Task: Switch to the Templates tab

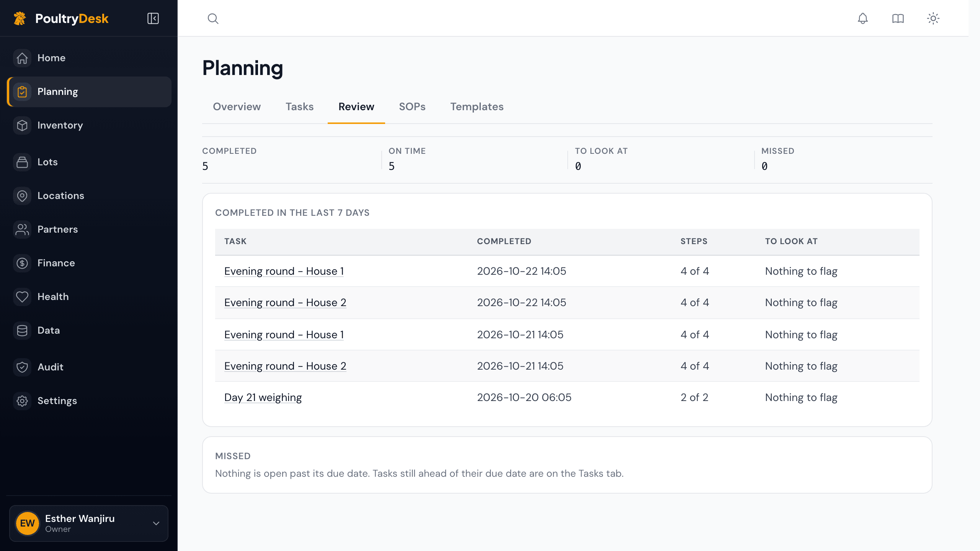Action: (x=477, y=107)
